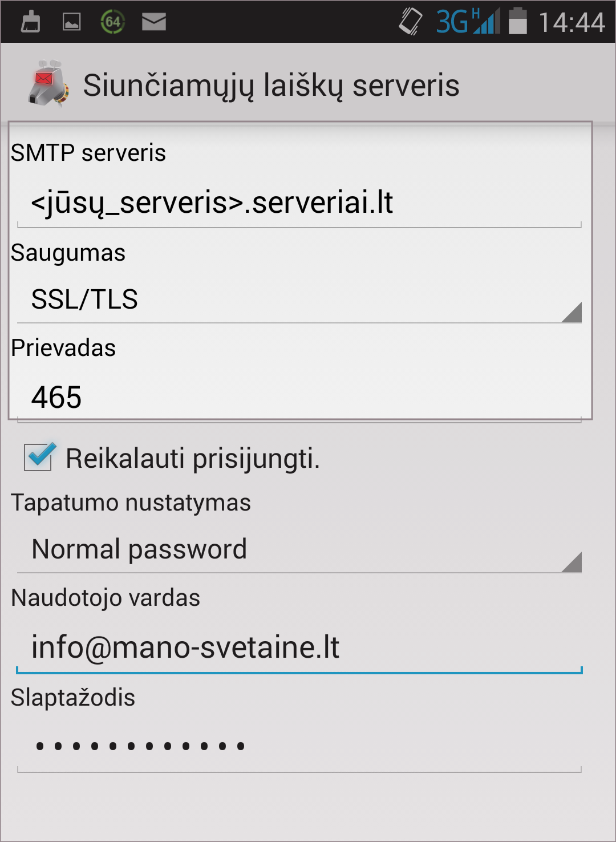Image resolution: width=616 pixels, height=842 pixels.
Task: Open the Normal password authentication dropdown
Action: coord(299,550)
